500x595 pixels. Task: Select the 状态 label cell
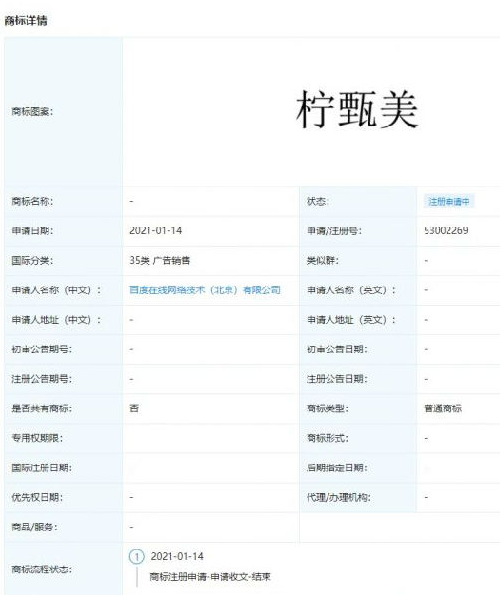(358, 201)
